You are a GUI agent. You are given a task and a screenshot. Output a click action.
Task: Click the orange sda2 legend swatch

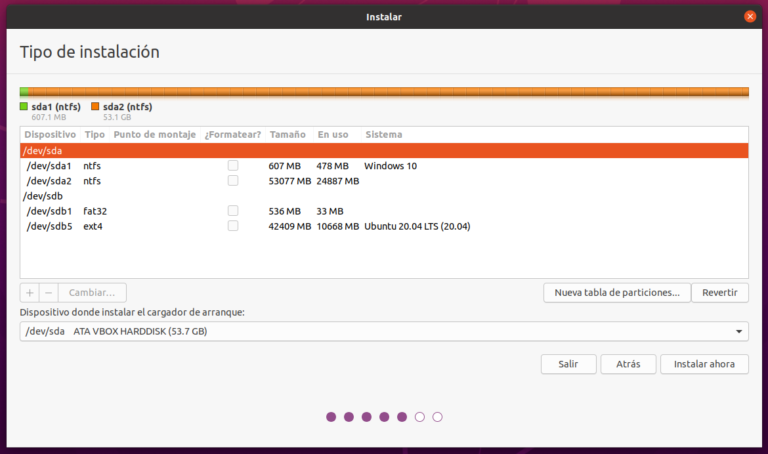tap(95, 106)
